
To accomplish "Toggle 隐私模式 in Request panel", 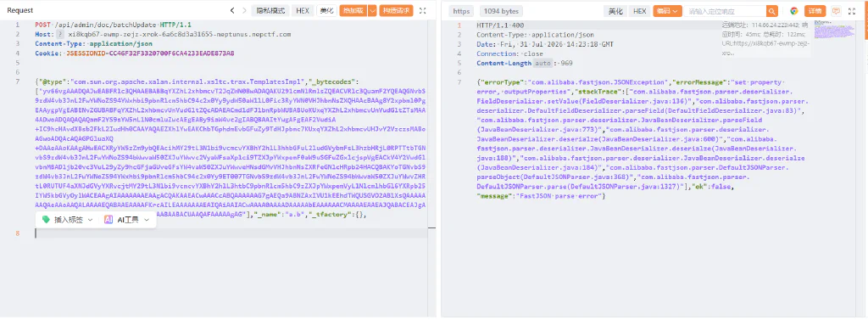I will pyautogui.click(x=270, y=10).
